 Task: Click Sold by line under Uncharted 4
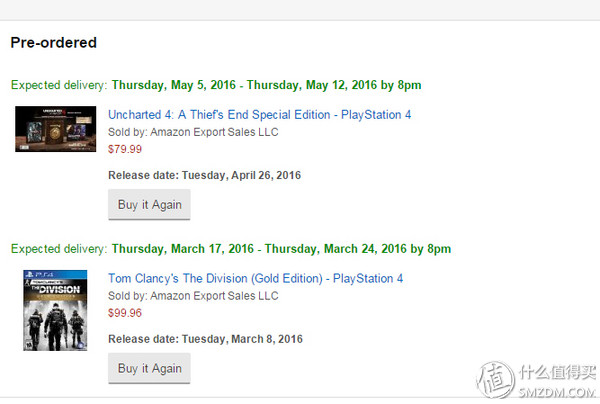coord(192,132)
